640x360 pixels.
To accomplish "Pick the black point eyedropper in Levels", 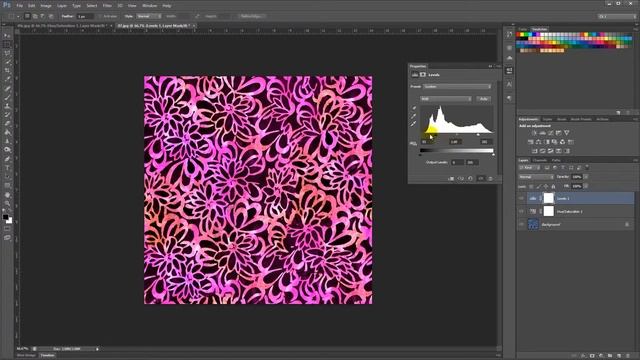I will (x=413, y=109).
